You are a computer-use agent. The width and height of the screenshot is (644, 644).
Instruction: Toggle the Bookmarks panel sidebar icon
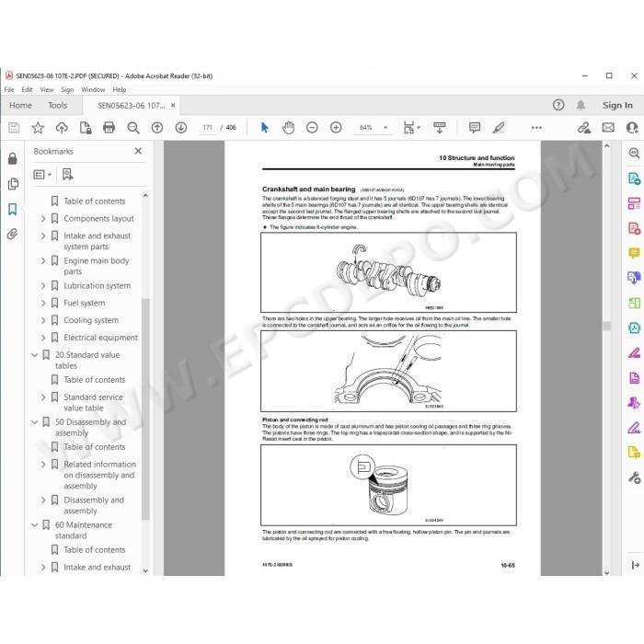(13, 209)
